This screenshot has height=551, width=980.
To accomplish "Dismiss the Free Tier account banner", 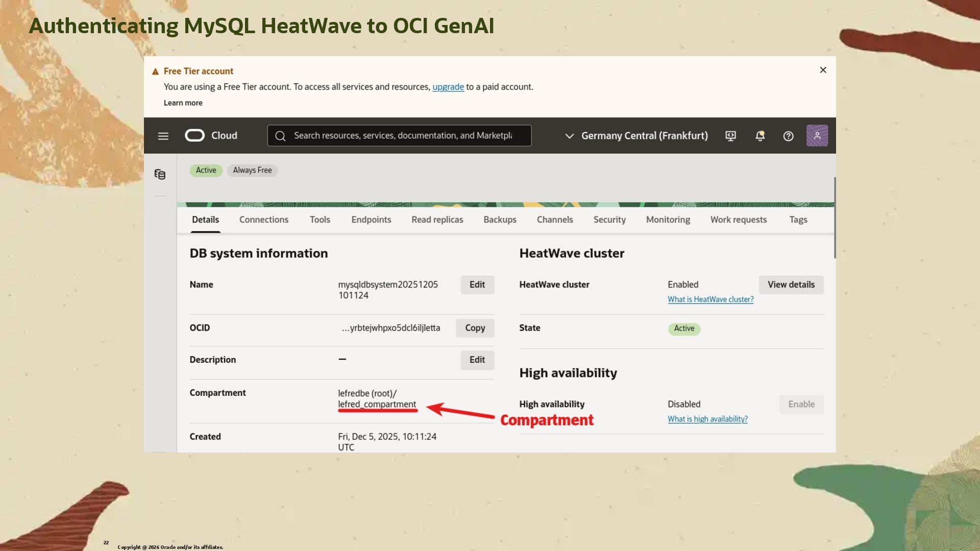I will 823,70.
